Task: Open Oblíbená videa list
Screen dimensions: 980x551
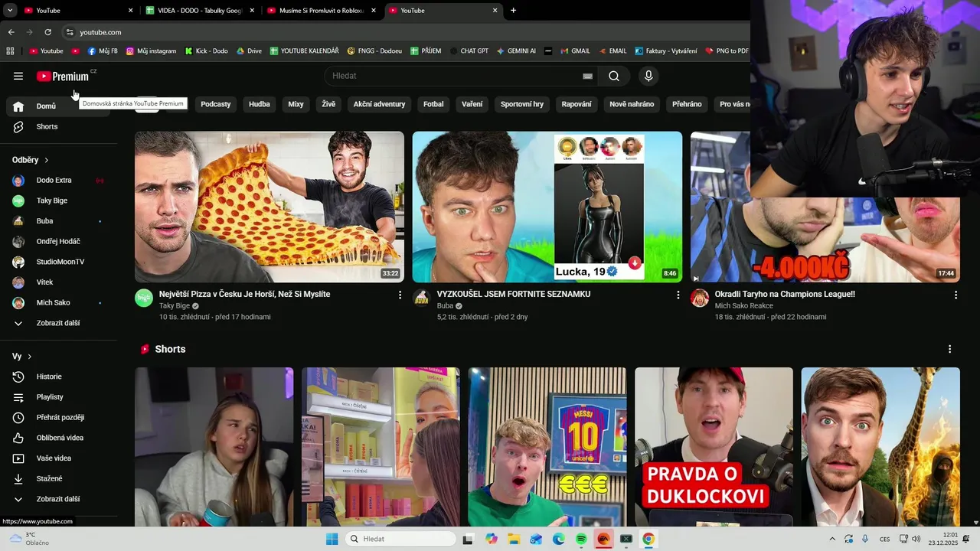Action: [x=58, y=438]
